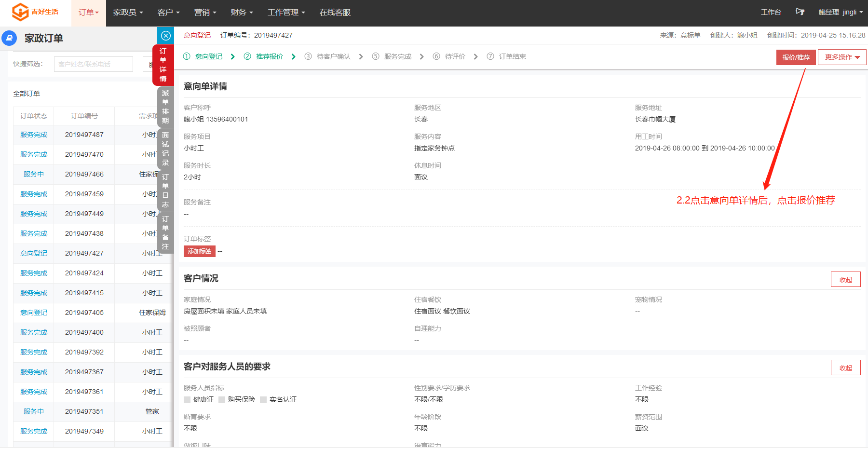This screenshot has height=449, width=868.
Task: Click 全部订单 list heading
Action: (27, 94)
